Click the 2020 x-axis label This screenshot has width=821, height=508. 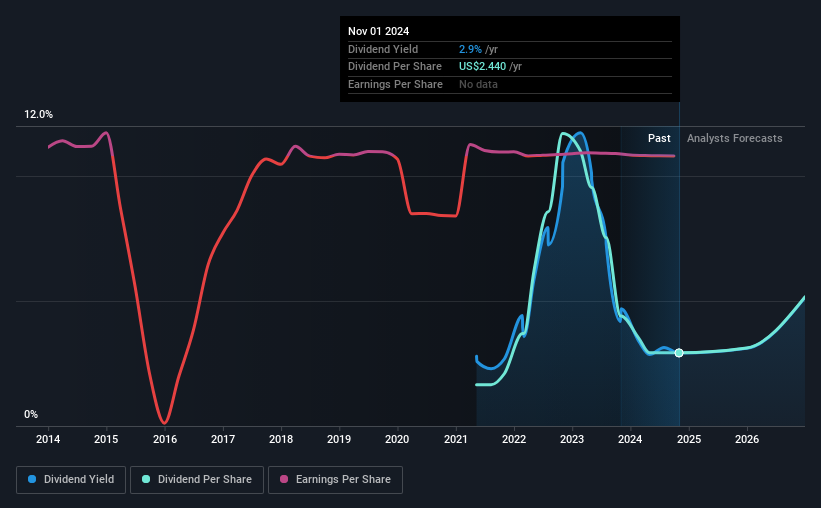point(397,439)
